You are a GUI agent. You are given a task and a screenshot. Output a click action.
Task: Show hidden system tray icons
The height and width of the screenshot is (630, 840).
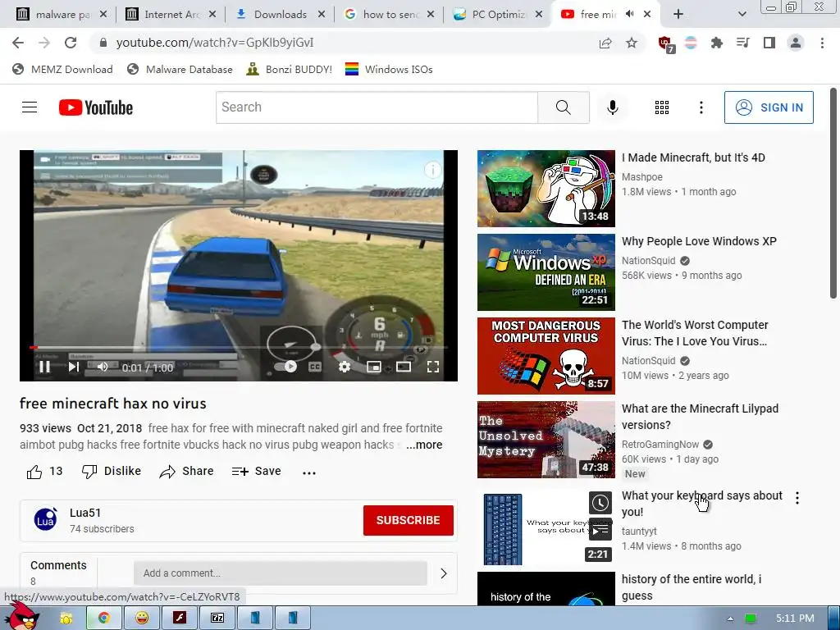[x=730, y=619]
